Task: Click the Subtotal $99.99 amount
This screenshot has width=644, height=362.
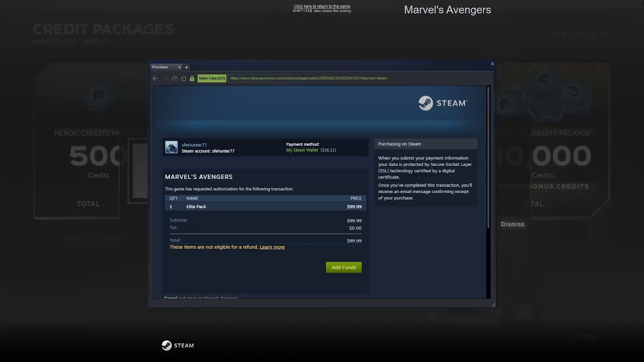Action: 354,221
